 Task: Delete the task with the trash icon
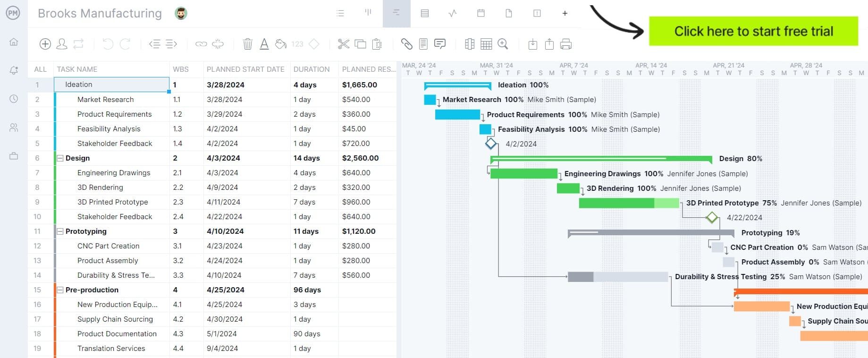[247, 44]
